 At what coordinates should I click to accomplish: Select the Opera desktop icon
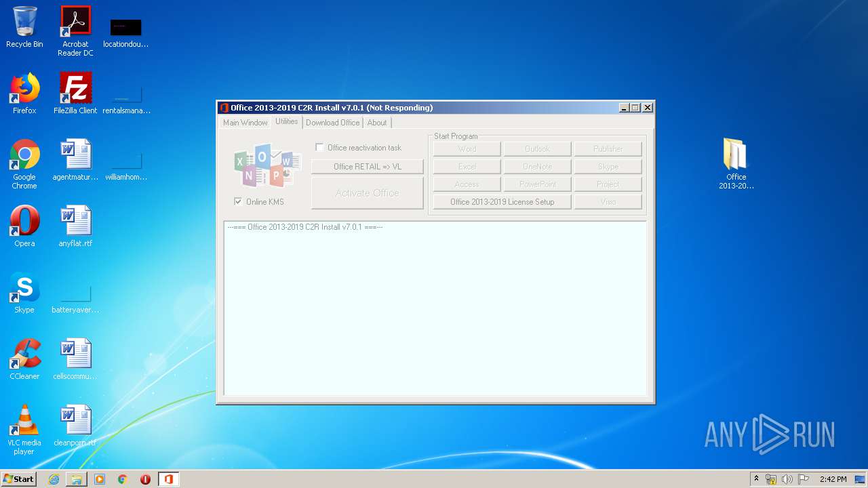(24, 226)
